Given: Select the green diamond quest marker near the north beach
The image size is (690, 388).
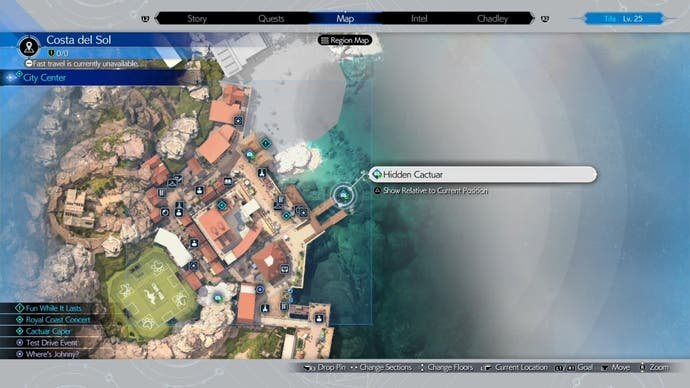Looking at the screenshot, I should [x=266, y=143].
